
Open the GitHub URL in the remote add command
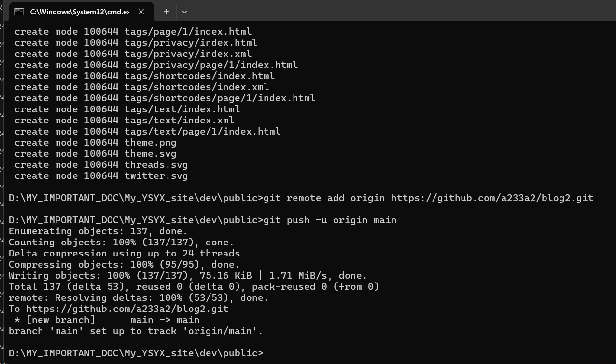tap(491, 198)
